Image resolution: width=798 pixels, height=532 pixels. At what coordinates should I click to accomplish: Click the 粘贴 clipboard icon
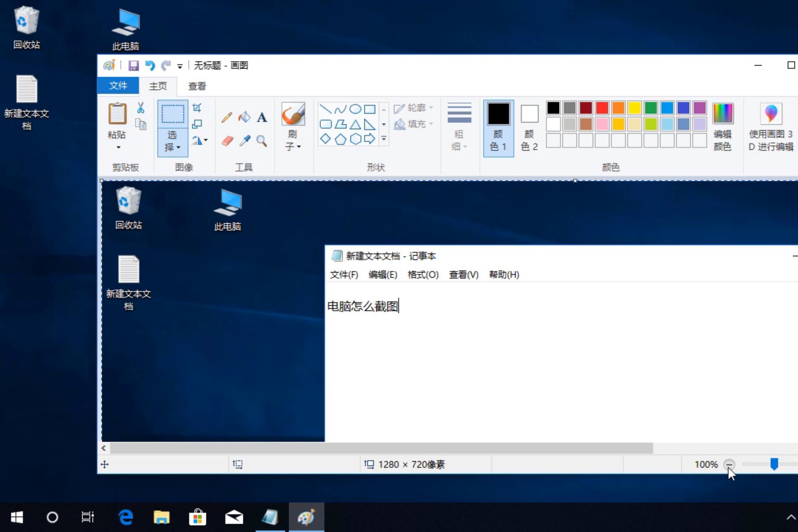pyautogui.click(x=117, y=114)
